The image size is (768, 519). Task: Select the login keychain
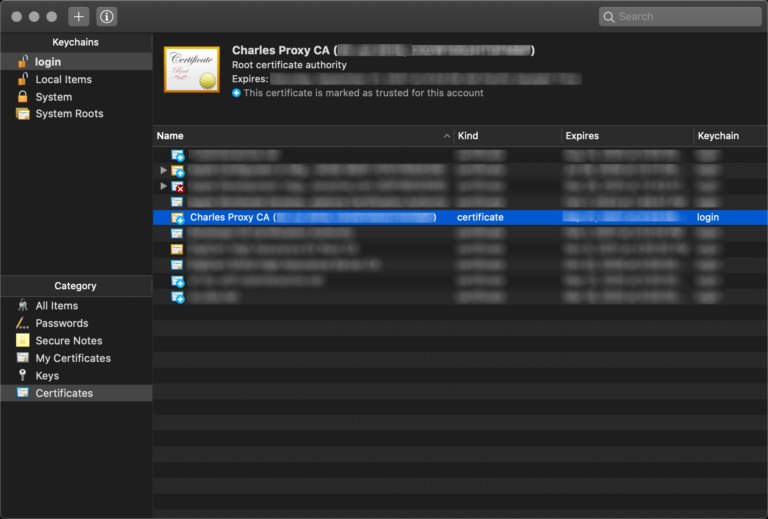pyautogui.click(x=48, y=62)
